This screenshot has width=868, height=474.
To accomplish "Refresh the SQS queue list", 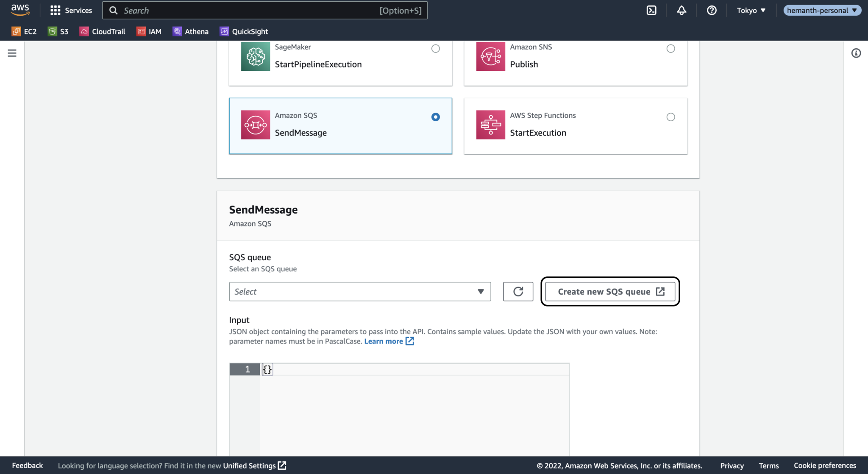I will point(518,292).
